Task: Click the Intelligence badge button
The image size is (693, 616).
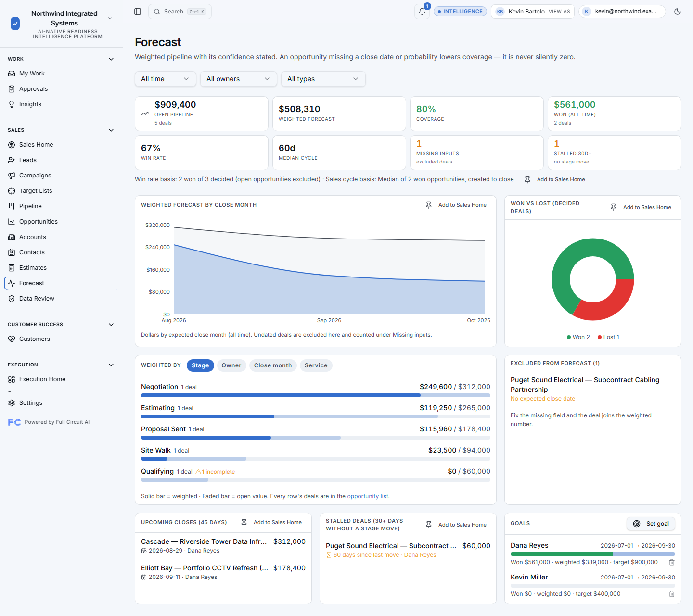Action: pyautogui.click(x=460, y=12)
